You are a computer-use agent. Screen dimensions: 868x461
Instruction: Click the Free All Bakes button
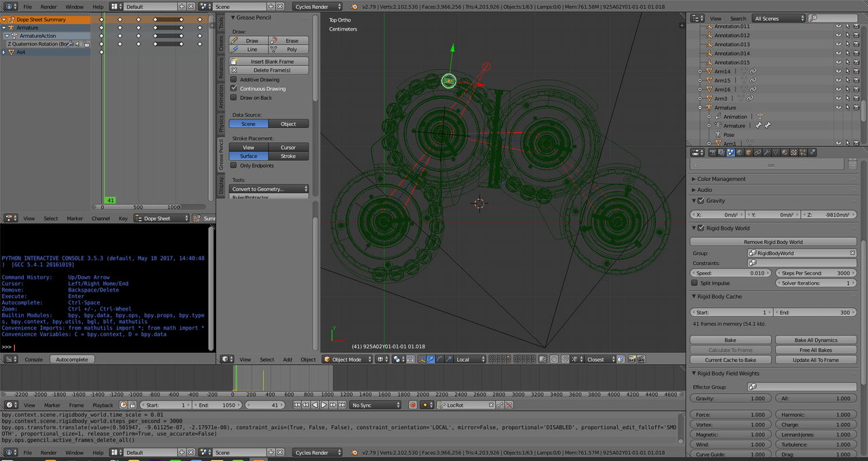816,350
